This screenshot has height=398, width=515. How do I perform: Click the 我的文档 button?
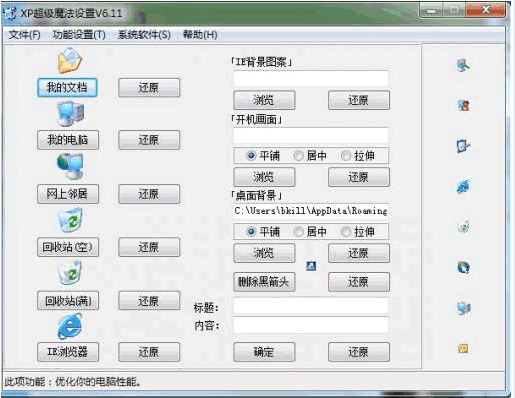pyautogui.click(x=67, y=88)
